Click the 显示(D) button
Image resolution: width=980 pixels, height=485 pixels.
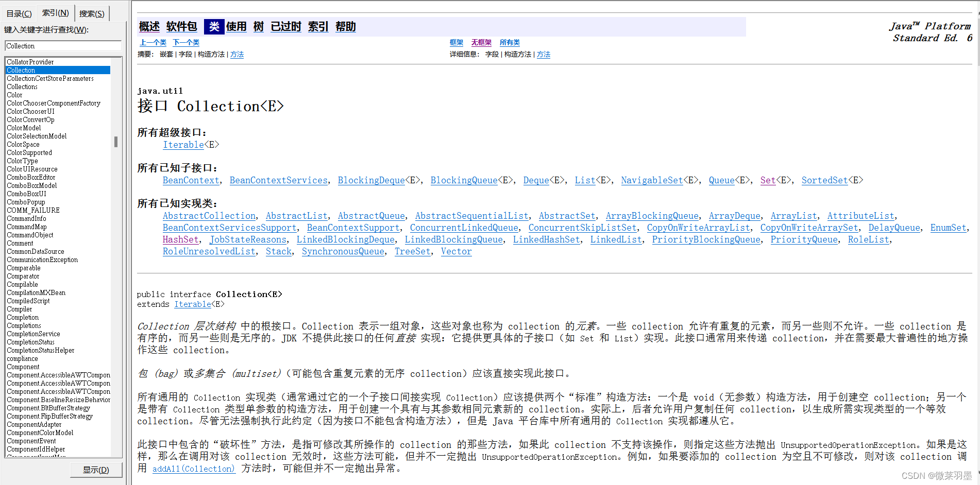[96, 470]
